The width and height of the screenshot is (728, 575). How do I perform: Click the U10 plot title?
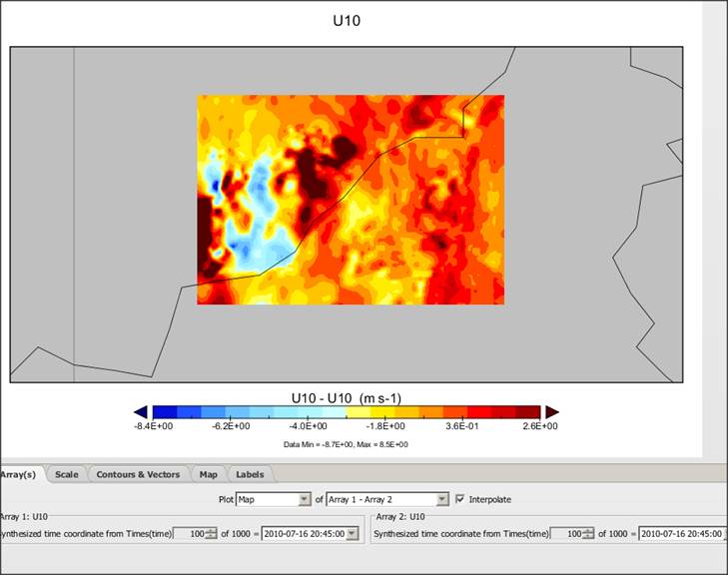tap(347, 19)
